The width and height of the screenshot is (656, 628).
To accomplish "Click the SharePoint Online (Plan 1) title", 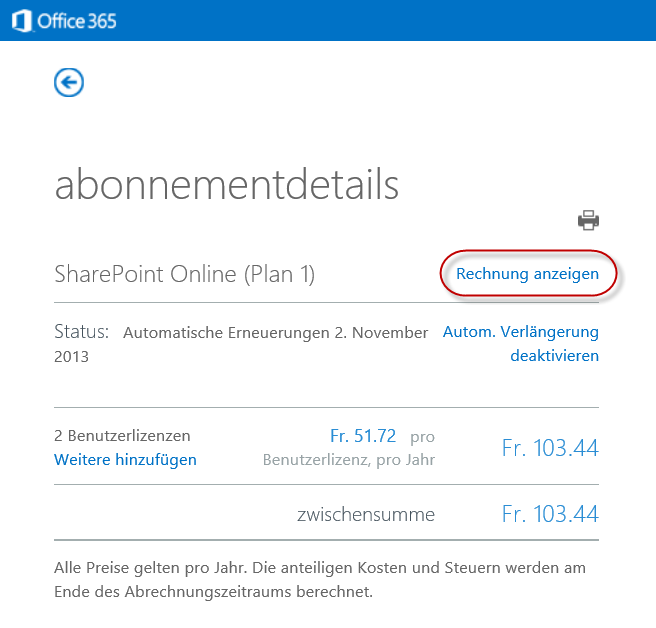I will (x=184, y=274).
